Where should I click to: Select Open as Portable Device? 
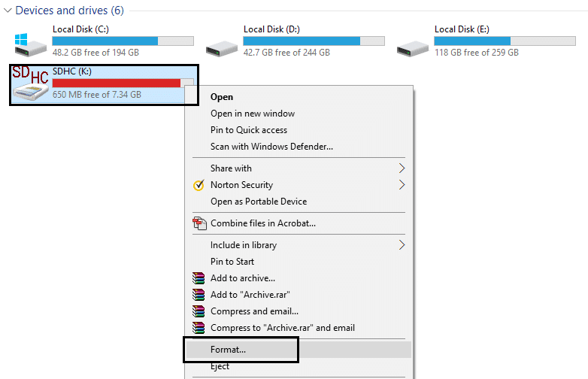point(259,202)
